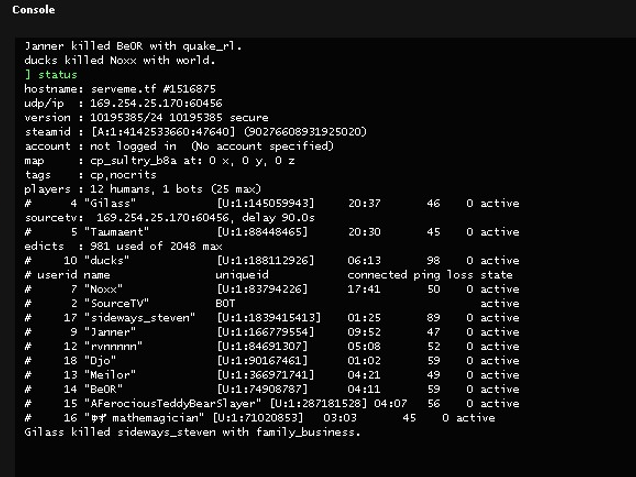Viewport: 636px width, 477px height.
Task: Click the account not logged in line
Action: click(179, 146)
